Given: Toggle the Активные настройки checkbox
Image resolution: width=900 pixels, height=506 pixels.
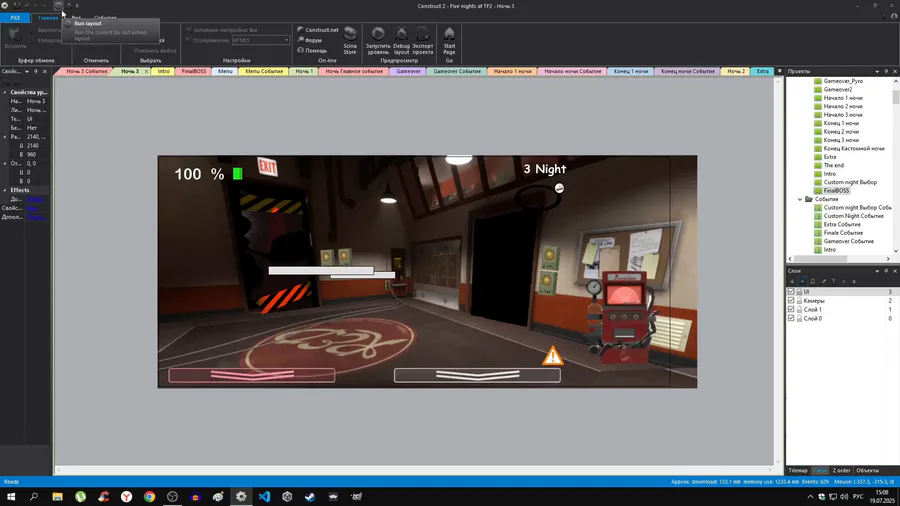Looking at the screenshot, I should click(x=189, y=29).
